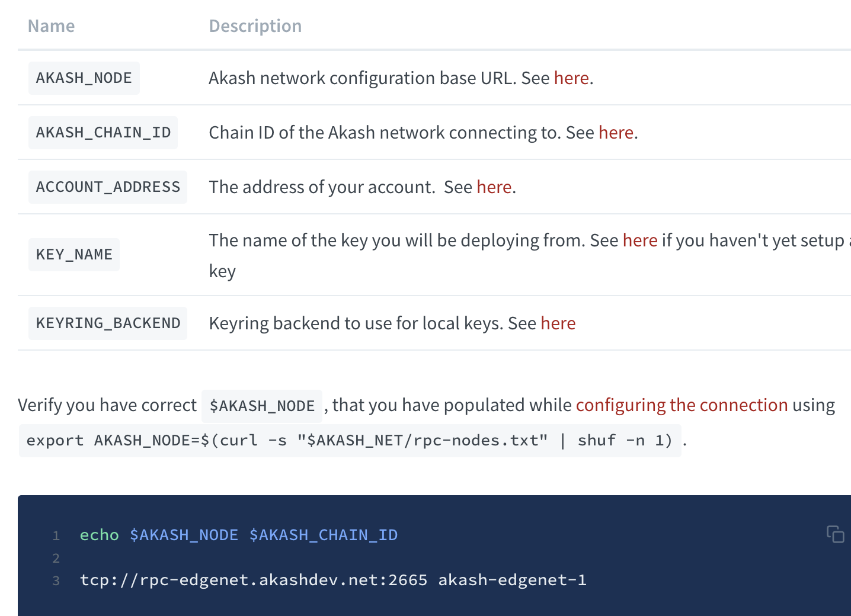Click the KEY_NAME name in the table

pos(74,255)
